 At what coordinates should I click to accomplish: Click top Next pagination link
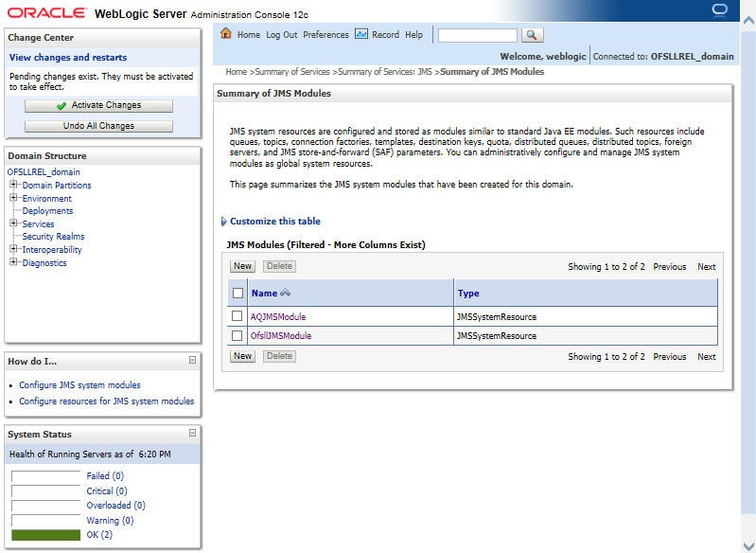point(707,267)
